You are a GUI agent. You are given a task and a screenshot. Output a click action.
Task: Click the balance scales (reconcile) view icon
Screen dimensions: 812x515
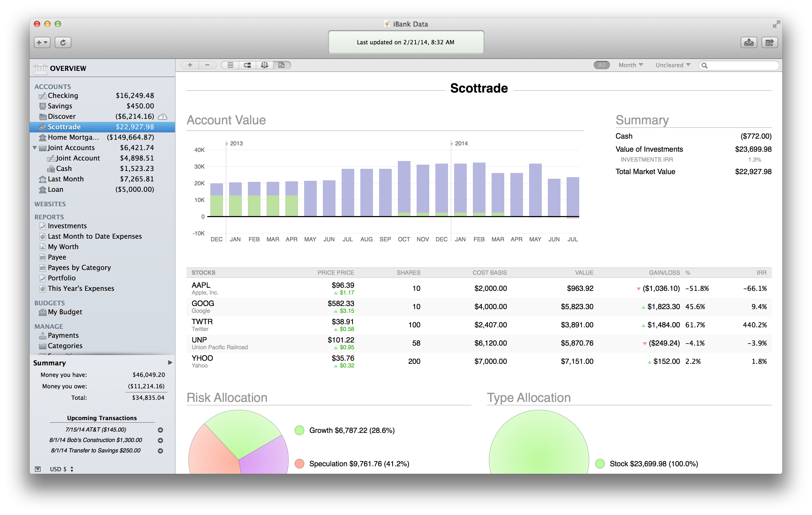(265, 65)
